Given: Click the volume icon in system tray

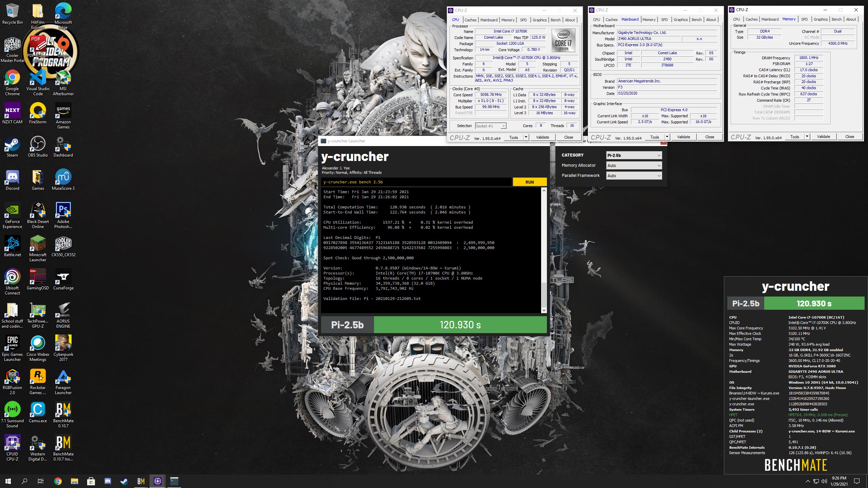Looking at the screenshot, I should point(824,481).
